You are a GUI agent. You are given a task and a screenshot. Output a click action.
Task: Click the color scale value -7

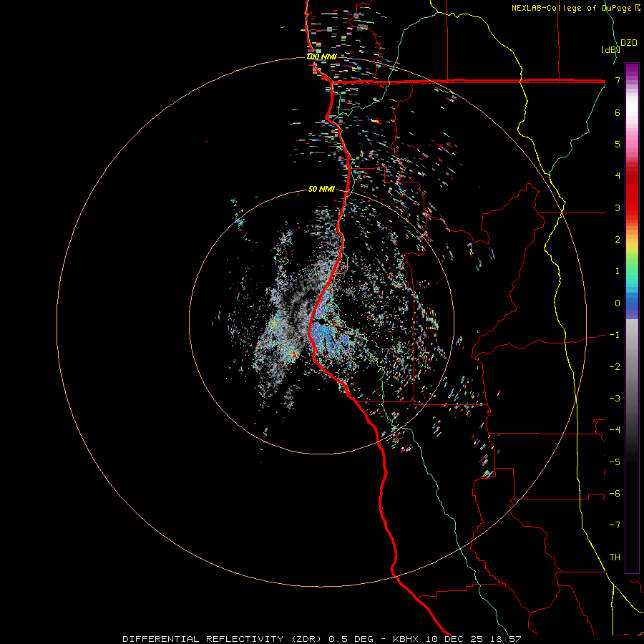pos(615,525)
